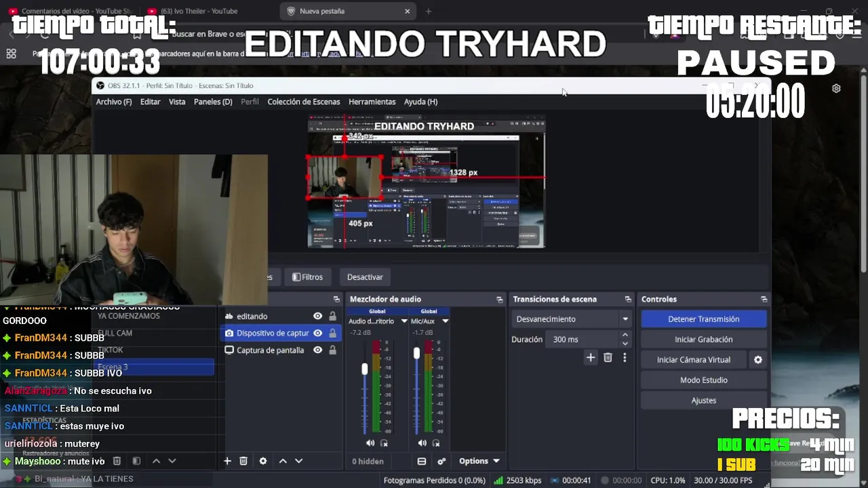
Task: Move the selected source down
Action: (298, 461)
